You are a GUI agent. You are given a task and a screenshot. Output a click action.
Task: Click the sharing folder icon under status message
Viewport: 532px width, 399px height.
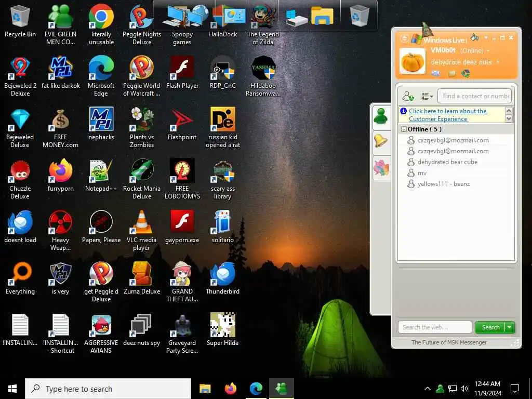coord(451,73)
